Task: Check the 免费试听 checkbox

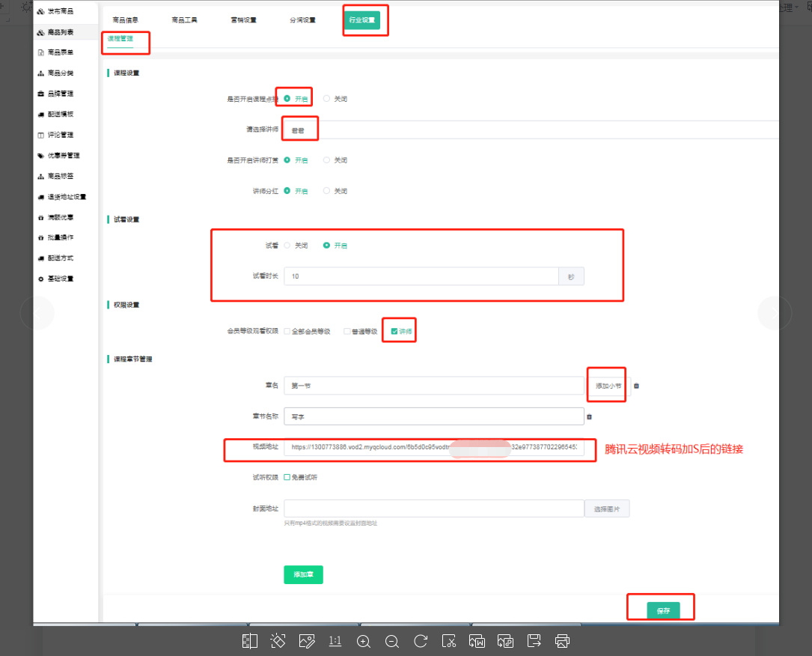Action: 287,477
